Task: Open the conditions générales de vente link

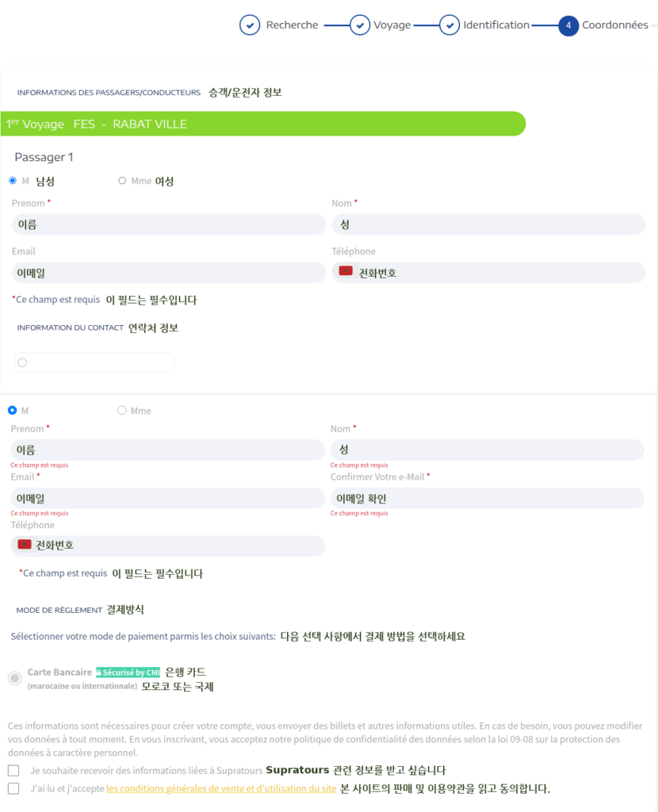Action: (x=221, y=789)
